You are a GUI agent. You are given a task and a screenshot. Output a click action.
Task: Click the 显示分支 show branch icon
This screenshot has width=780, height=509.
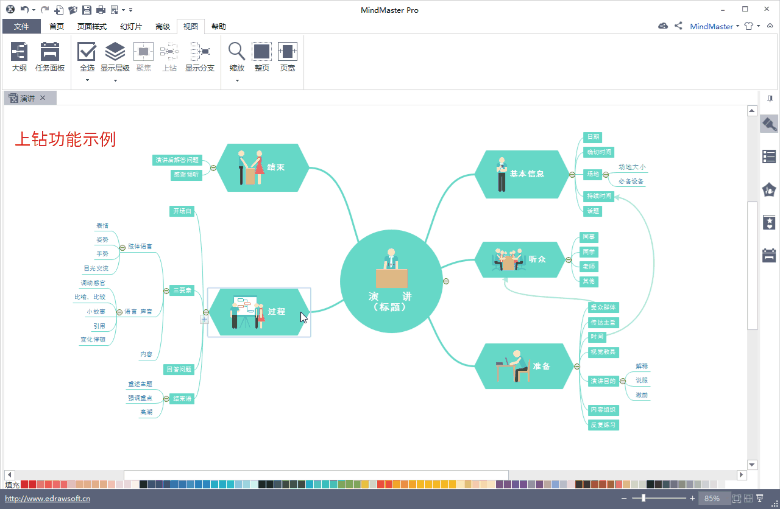coord(200,52)
